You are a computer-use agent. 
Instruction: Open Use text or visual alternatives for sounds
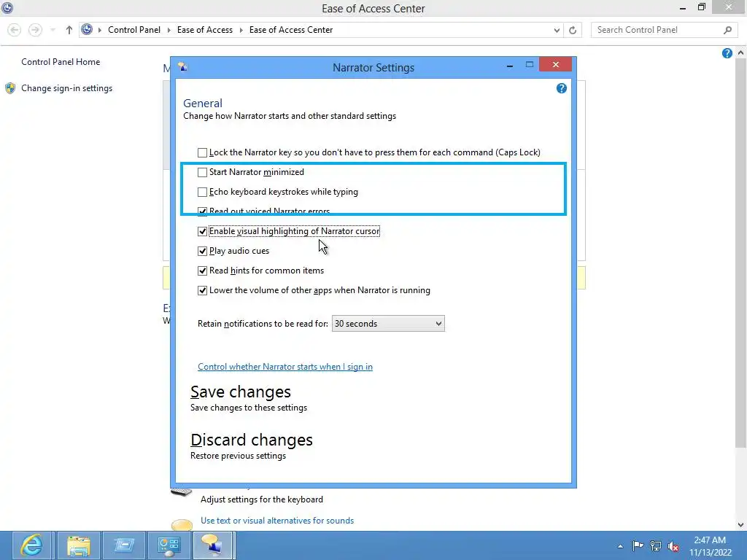(x=276, y=521)
